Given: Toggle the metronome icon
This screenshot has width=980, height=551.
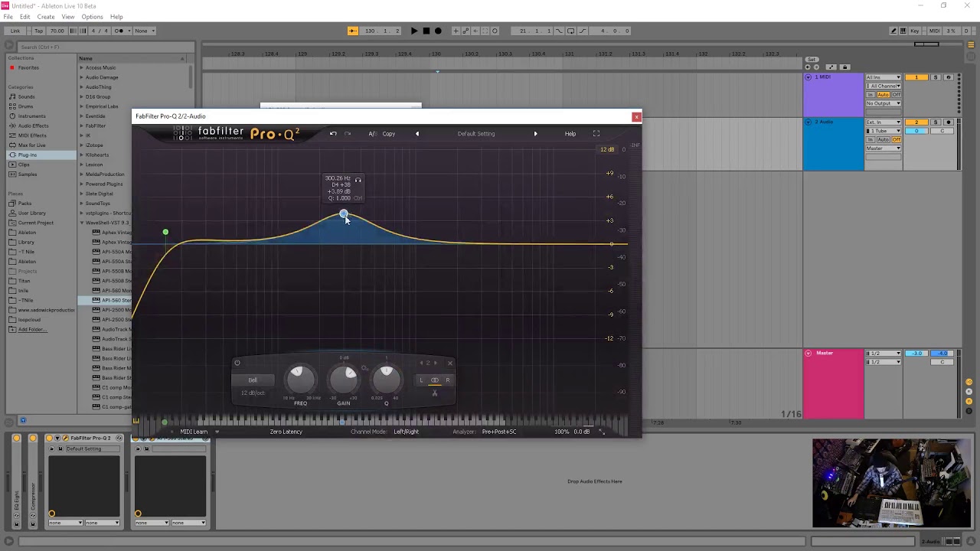Looking at the screenshot, I should point(119,31).
